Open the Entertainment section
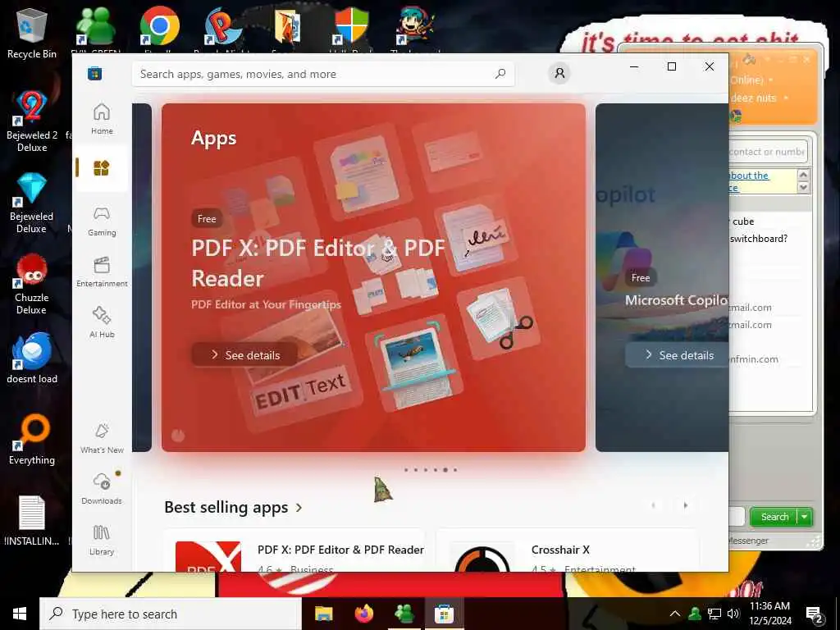 coord(102,272)
